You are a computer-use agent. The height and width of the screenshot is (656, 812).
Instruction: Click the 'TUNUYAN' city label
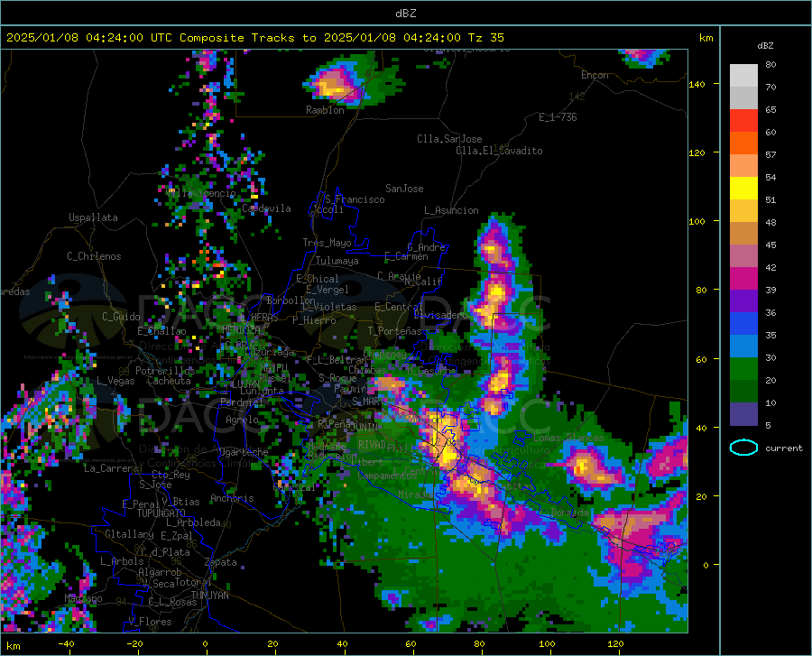(209, 596)
